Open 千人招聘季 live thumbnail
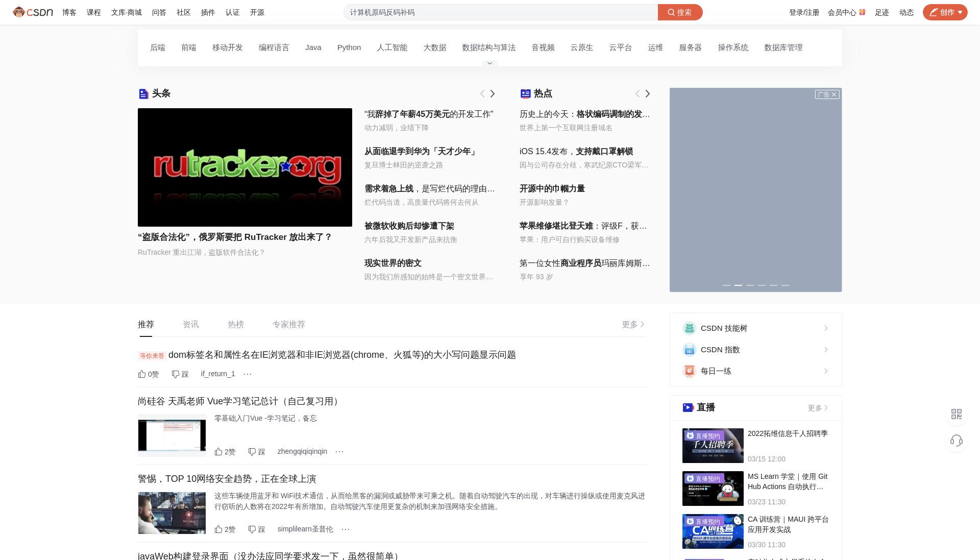Viewport: 980px width, 560px height. [x=713, y=446]
